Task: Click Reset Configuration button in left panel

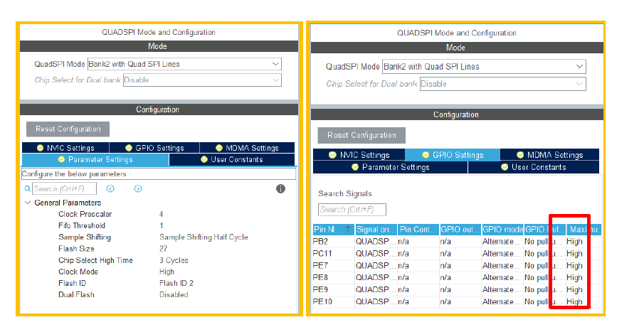Action: (x=68, y=129)
